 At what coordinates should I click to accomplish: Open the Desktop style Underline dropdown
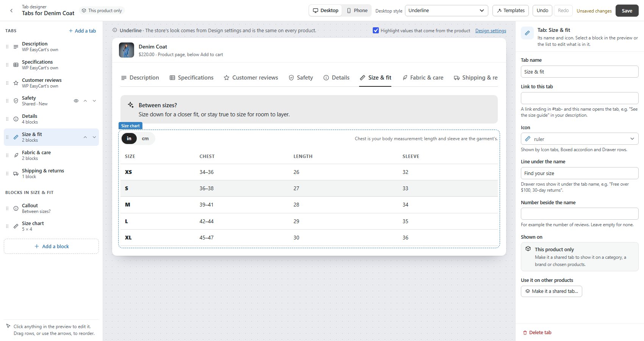point(447,11)
